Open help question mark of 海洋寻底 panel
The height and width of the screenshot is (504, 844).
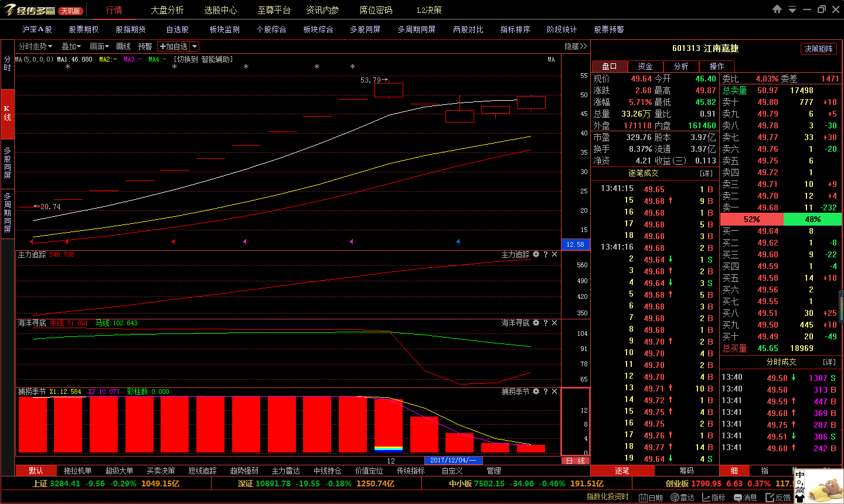tap(546, 323)
